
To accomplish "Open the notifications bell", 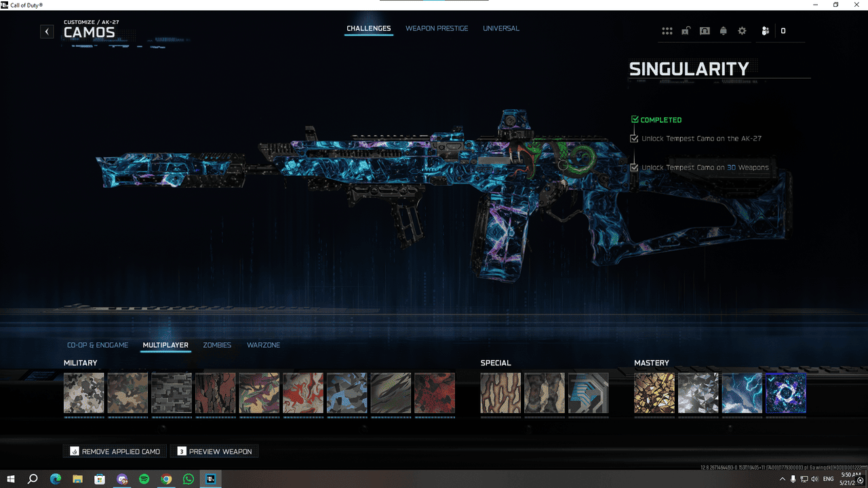I will 724,31.
